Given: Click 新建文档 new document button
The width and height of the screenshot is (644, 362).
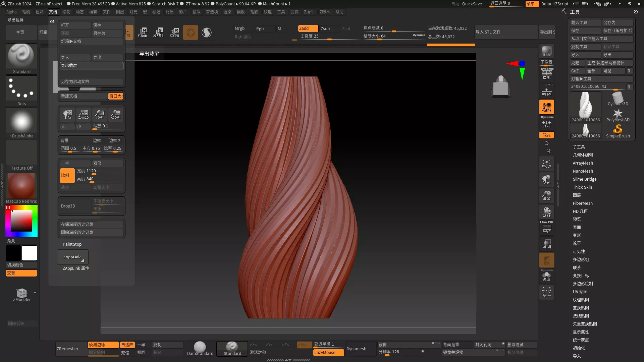Looking at the screenshot, I should click(84, 96).
